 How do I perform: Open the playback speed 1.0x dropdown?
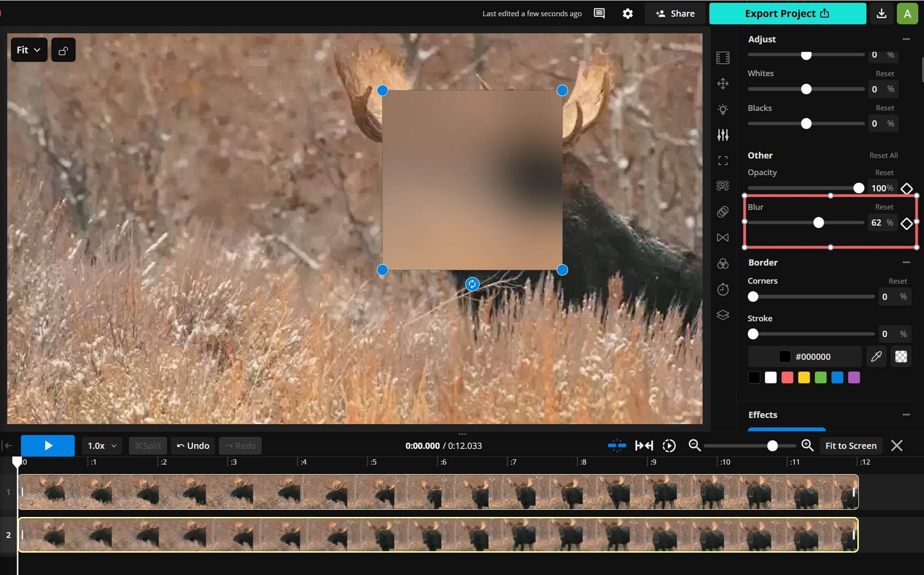tap(100, 446)
